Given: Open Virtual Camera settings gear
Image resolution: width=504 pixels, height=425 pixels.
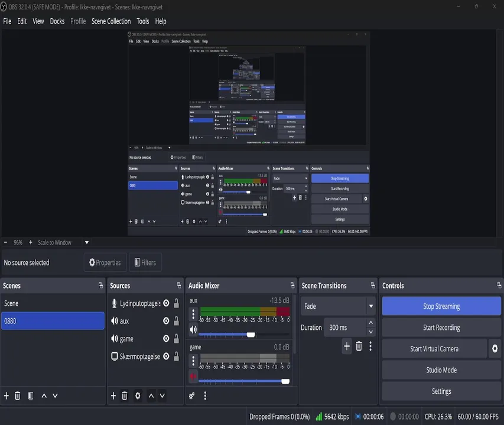Looking at the screenshot, I should tap(495, 349).
